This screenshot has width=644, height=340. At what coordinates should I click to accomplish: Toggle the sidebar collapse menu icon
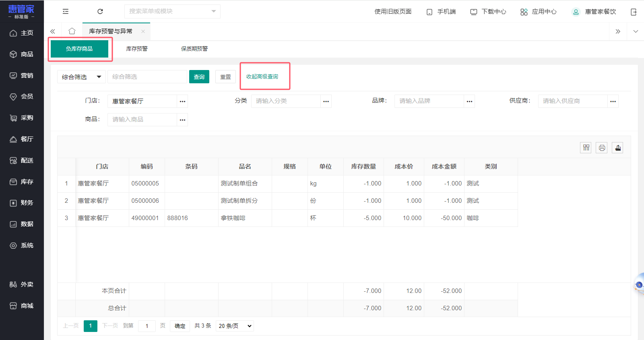[66, 11]
